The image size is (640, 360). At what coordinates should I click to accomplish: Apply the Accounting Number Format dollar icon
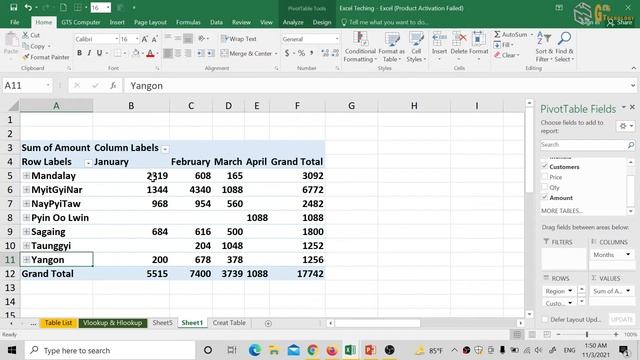tap(287, 53)
